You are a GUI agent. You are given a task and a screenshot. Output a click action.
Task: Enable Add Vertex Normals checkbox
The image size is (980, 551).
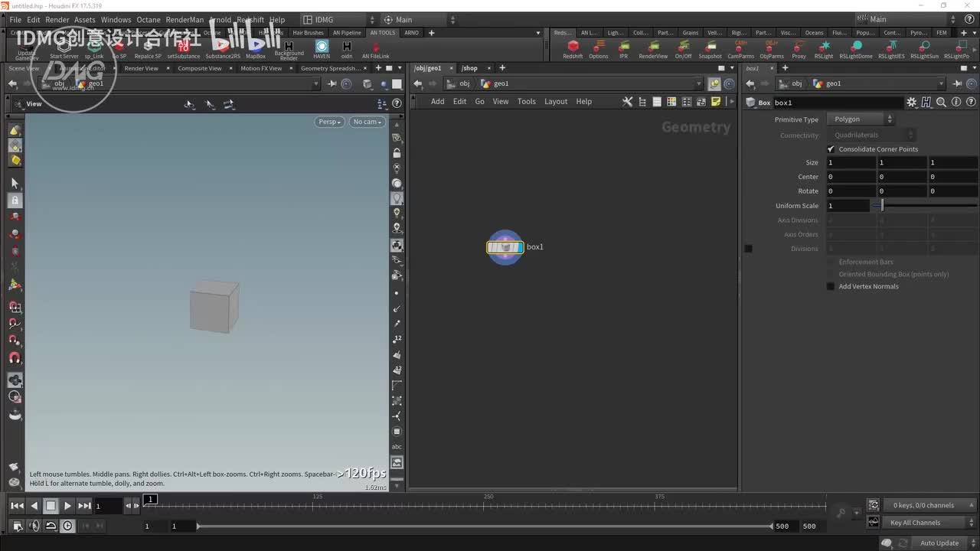(831, 286)
